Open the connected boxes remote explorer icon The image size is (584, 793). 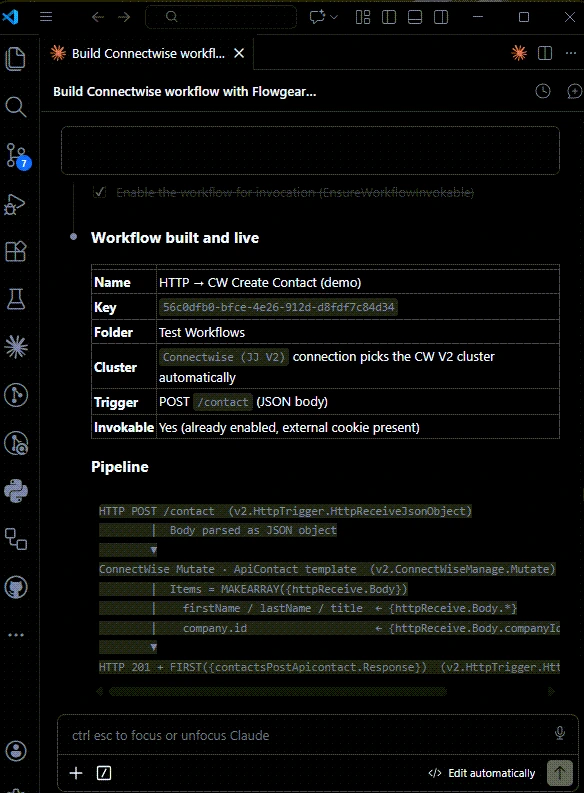(x=16, y=539)
